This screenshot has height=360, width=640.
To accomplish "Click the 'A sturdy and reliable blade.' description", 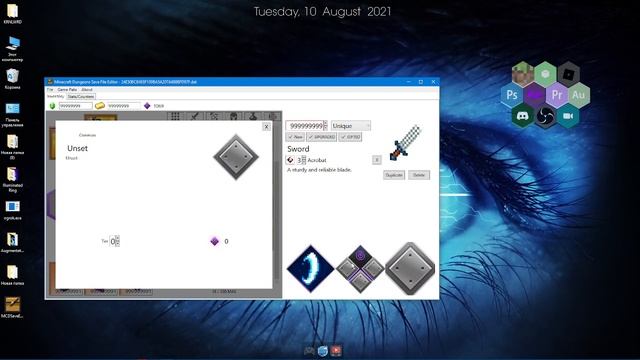I will (319, 170).
